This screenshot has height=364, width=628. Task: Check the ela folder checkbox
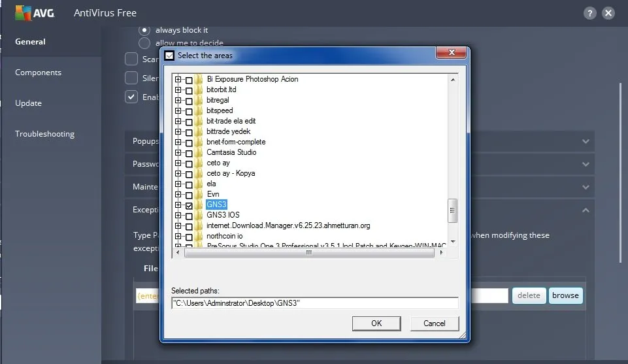click(x=189, y=184)
